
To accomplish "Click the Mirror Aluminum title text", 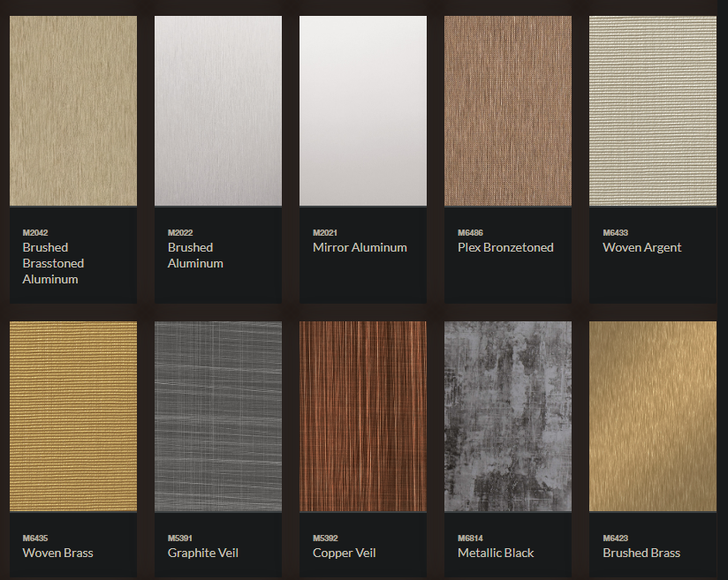I will click(360, 247).
